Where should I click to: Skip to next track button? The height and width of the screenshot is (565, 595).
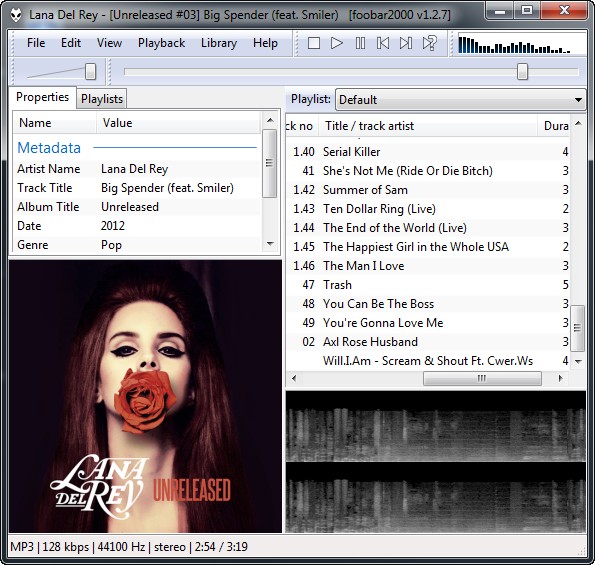tap(406, 43)
